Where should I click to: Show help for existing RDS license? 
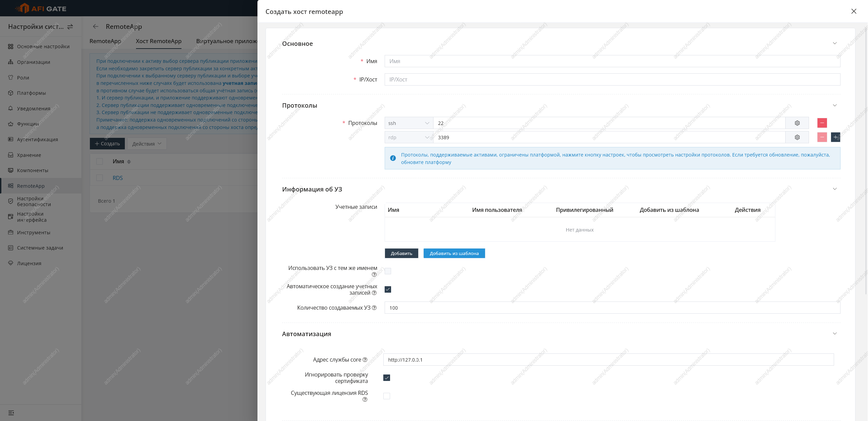tap(365, 399)
